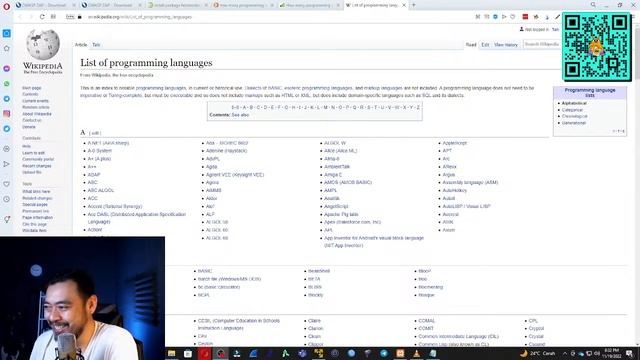The image size is (640, 360).
Task: Open Workspaces in the Opera sidebar
Action: [x=7, y=33]
